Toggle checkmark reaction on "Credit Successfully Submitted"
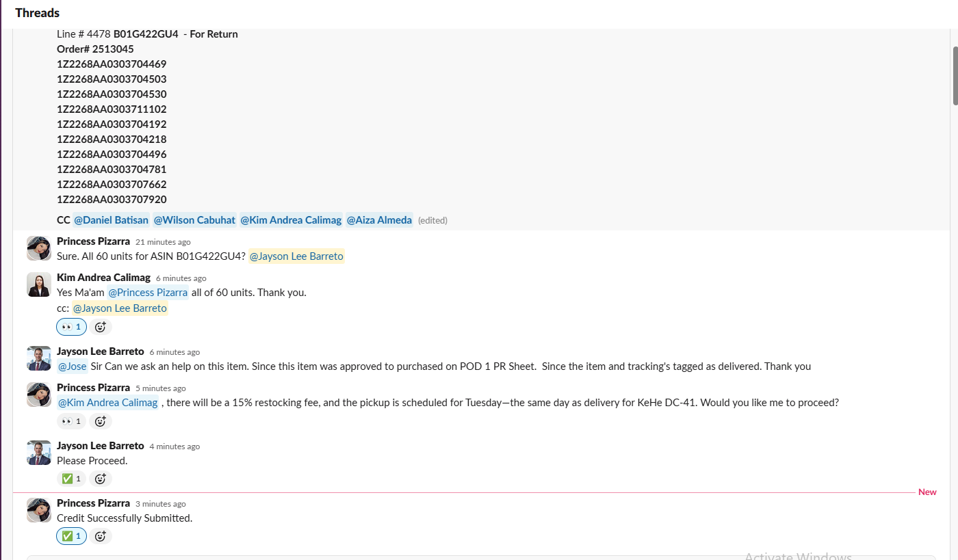Image resolution: width=958 pixels, height=560 pixels. (x=71, y=536)
